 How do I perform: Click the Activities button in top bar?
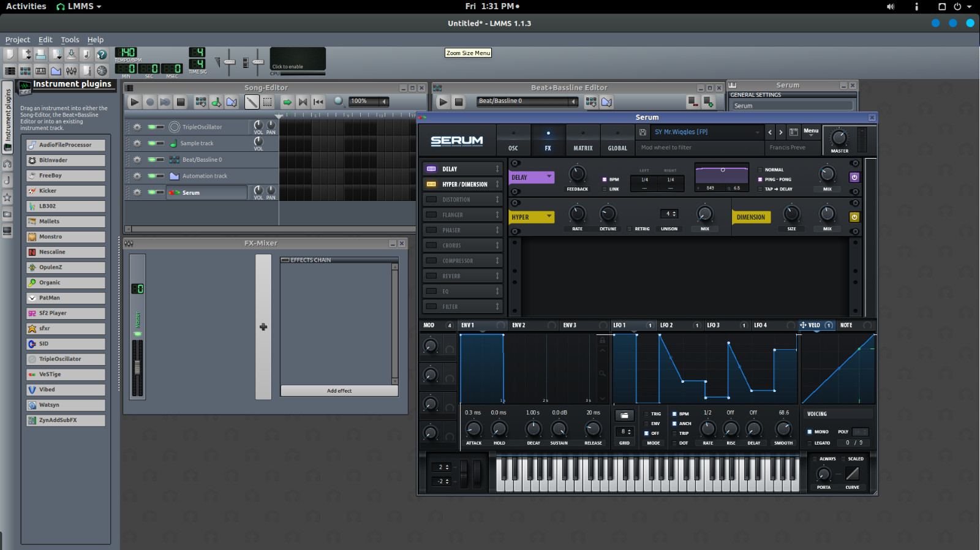(x=26, y=6)
